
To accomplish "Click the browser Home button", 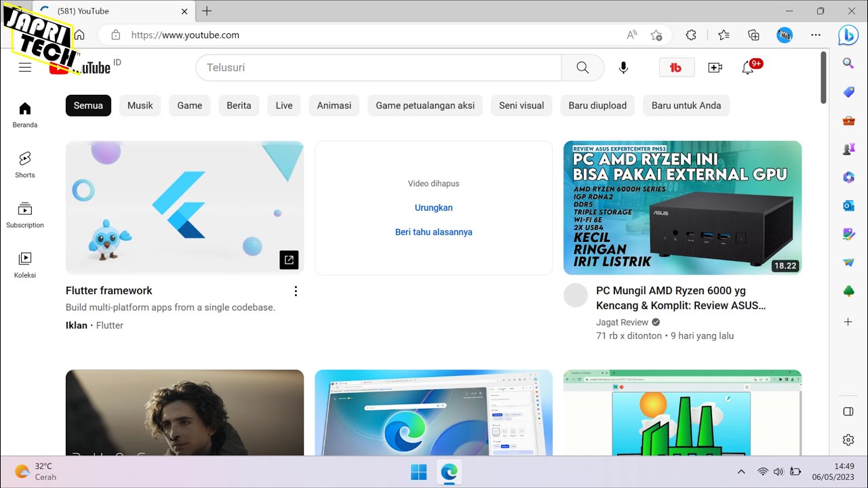I will pyautogui.click(x=79, y=35).
